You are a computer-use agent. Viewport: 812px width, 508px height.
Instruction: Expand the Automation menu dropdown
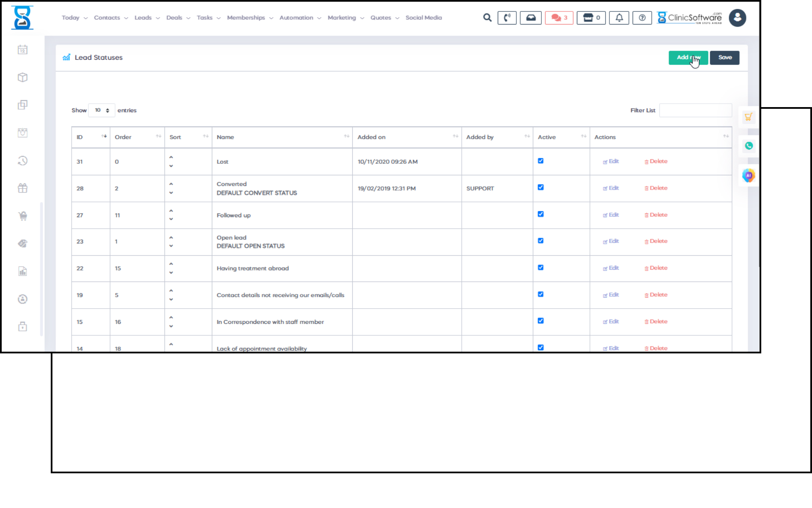(x=300, y=18)
